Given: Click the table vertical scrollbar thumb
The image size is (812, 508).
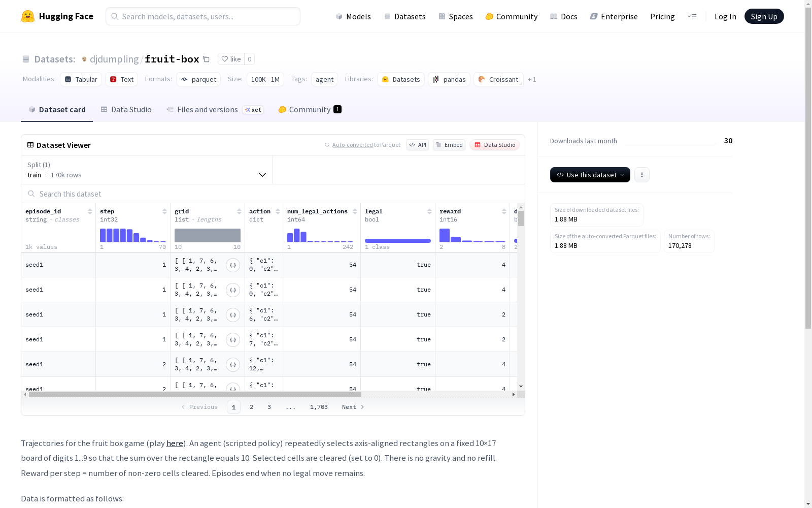Looking at the screenshot, I should pos(521,218).
